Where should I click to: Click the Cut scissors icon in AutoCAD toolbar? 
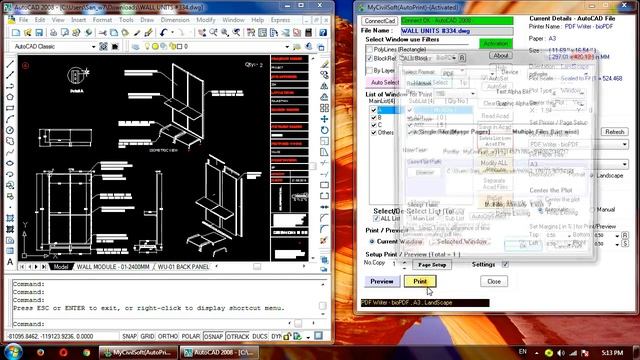click(102, 33)
